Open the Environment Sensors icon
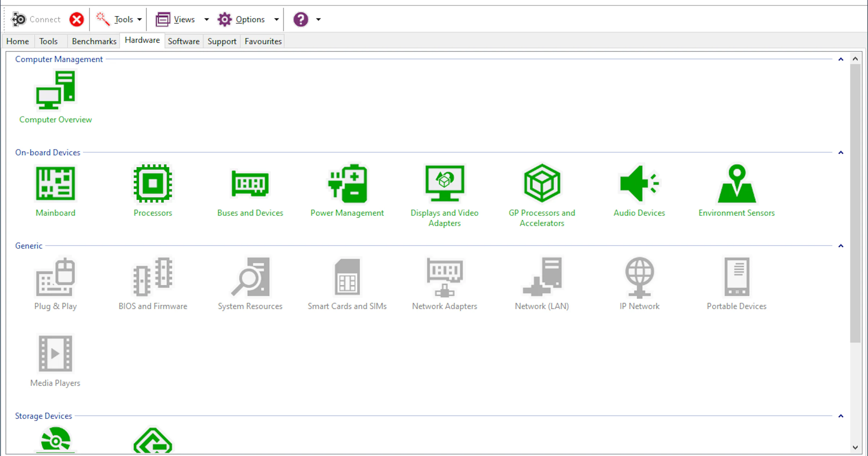Viewport: 868px width, 456px height. [x=736, y=183]
